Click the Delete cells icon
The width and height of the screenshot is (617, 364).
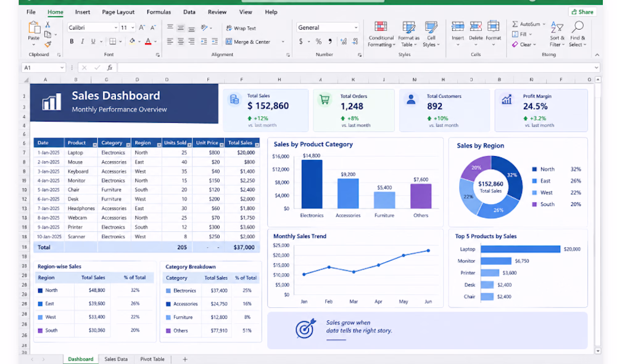click(476, 27)
